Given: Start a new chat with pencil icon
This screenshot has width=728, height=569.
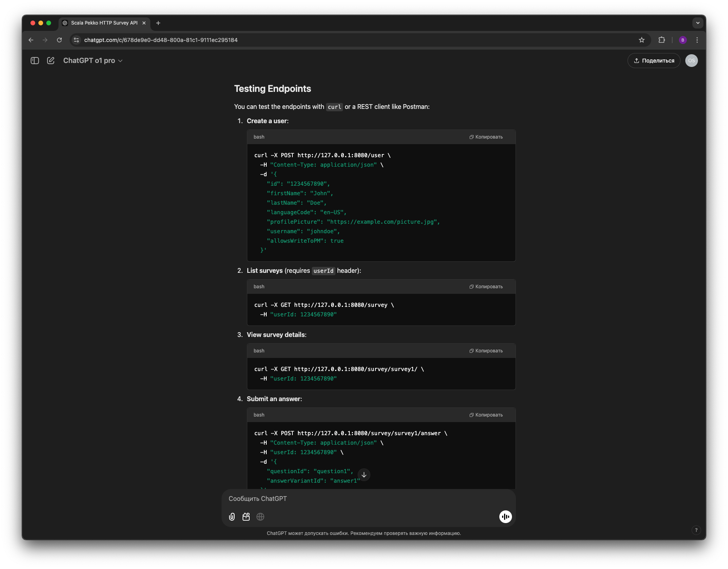Looking at the screenshot, I should pyautogui.click(x=51, y=61).
